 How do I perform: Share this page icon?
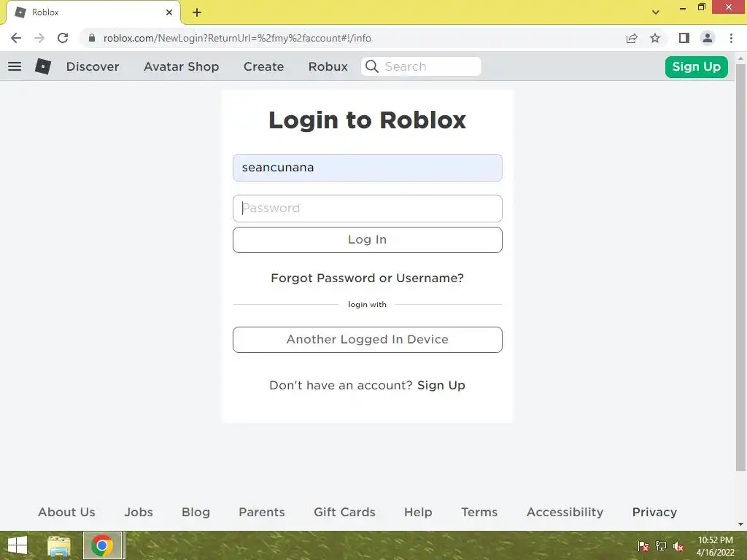[632, 38]
